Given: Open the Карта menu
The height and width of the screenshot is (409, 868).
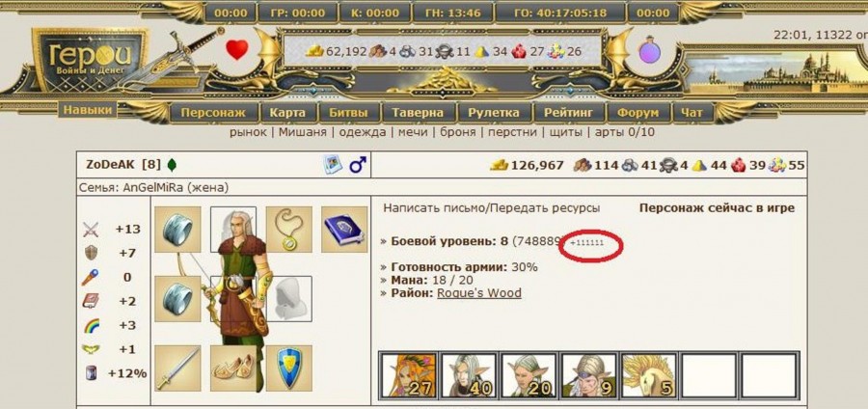Looking at the screenshot, I should 287,112.
